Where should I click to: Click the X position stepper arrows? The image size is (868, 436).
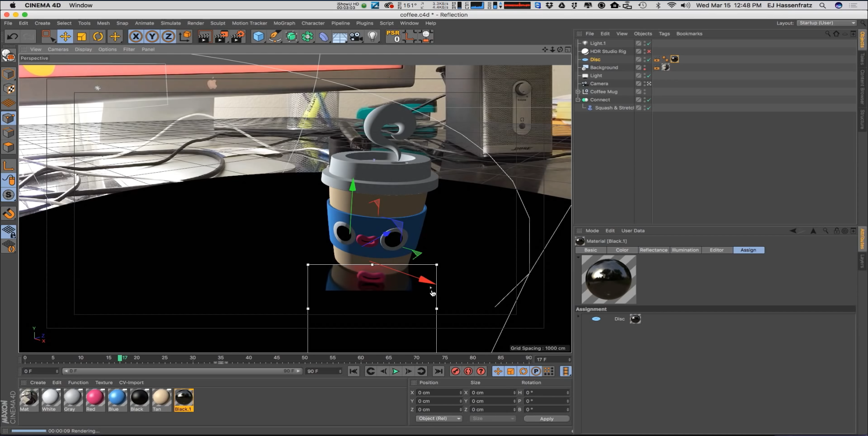(461, 393)
